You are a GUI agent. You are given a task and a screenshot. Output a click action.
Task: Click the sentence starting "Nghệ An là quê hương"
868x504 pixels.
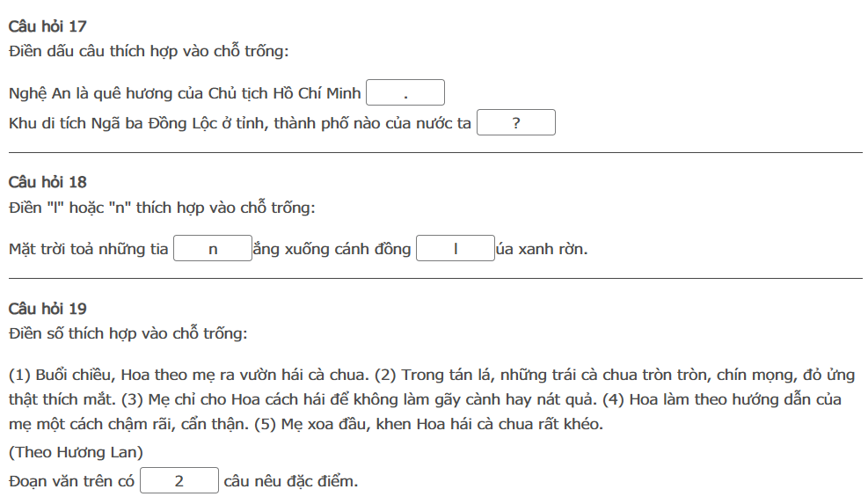185,94
